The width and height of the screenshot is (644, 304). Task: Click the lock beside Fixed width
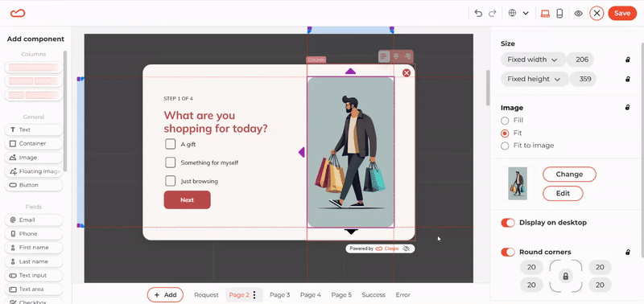pos(628,60)
